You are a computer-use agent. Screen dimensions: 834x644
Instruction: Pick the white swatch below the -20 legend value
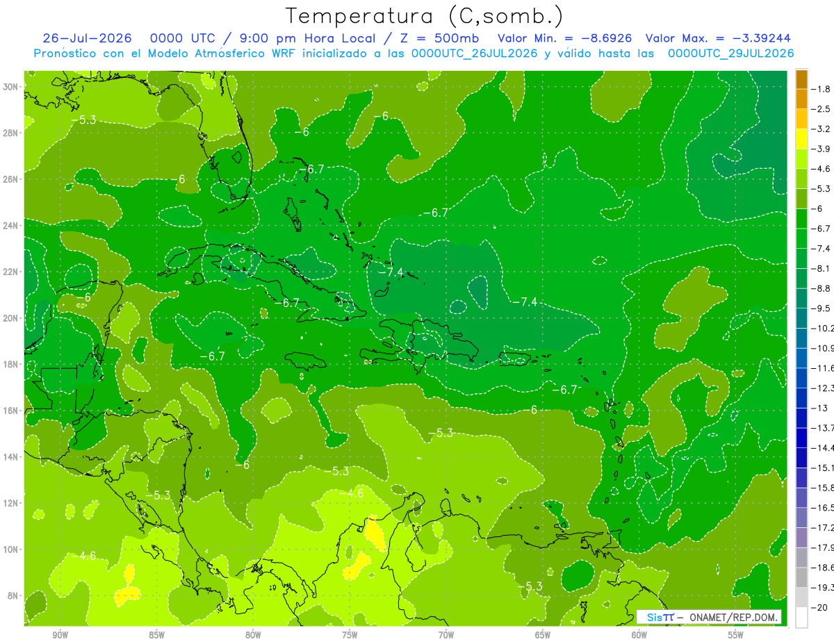tap(801, 617)
